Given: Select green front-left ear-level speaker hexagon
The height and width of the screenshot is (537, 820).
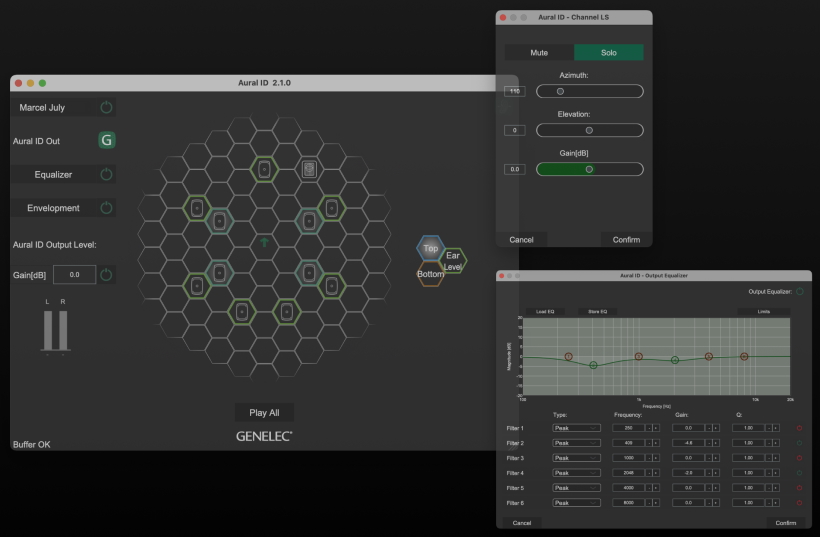Looking at the screenshot, I should click(x=197, y=208).
